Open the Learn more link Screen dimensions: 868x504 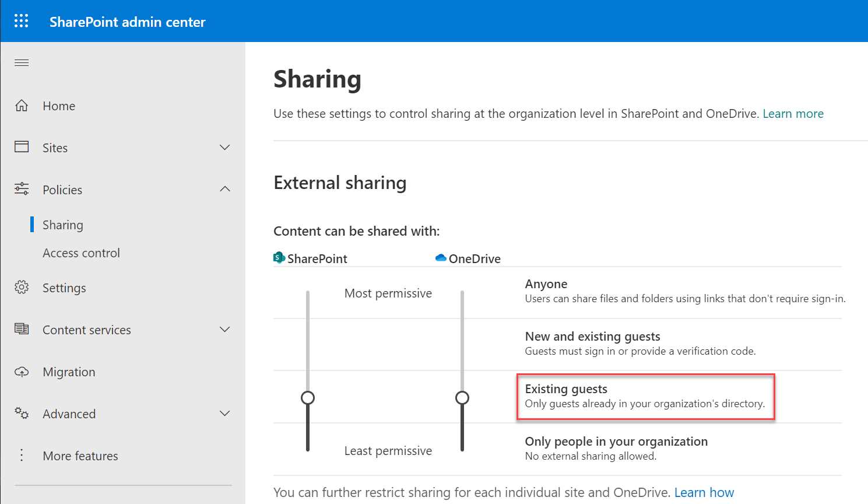tap(793, 113)
